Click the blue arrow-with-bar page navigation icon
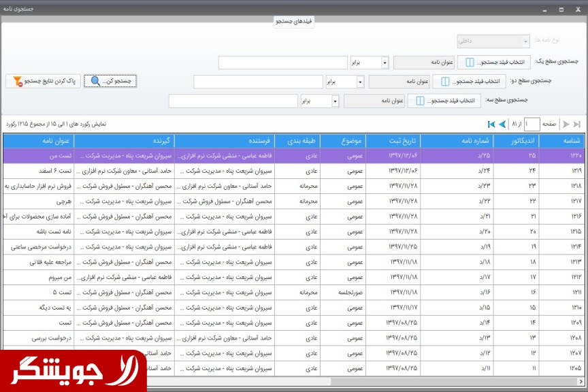The width and height of the screenshot is (588, 392). point(491,124)
